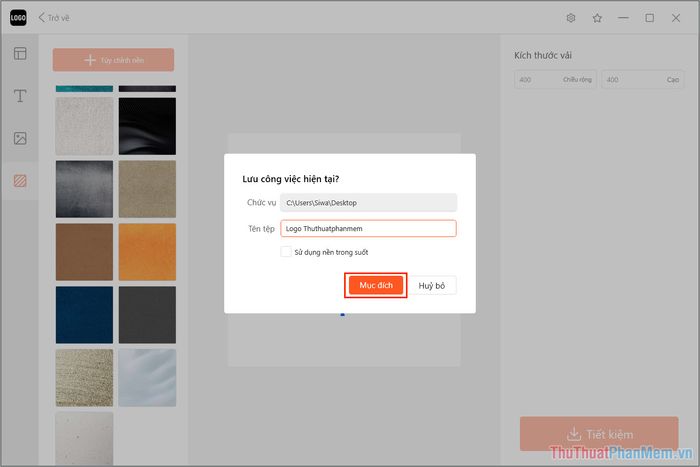Choose the orange texture swatch
The width and height of the screenshot is (700, 467).
coord(147,251)
